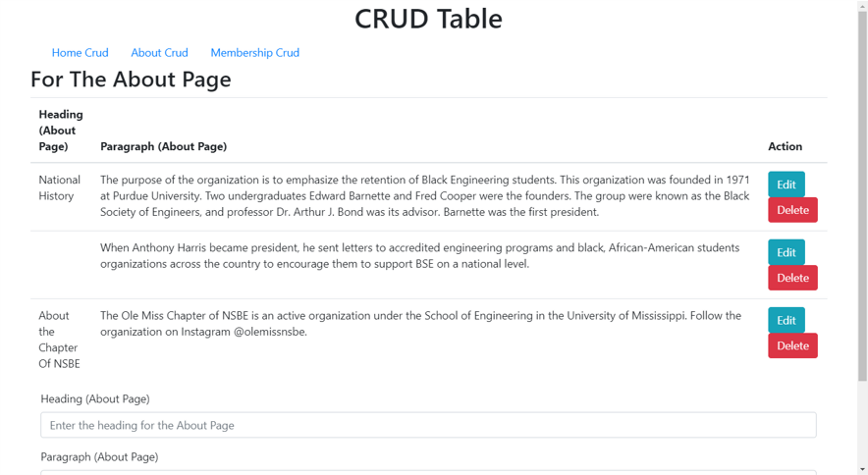Open Membership Crud link

[254, 53]
